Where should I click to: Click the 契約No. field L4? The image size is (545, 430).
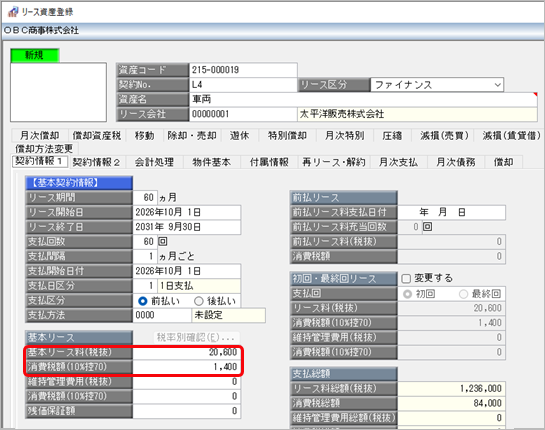(x=243, y=84)
